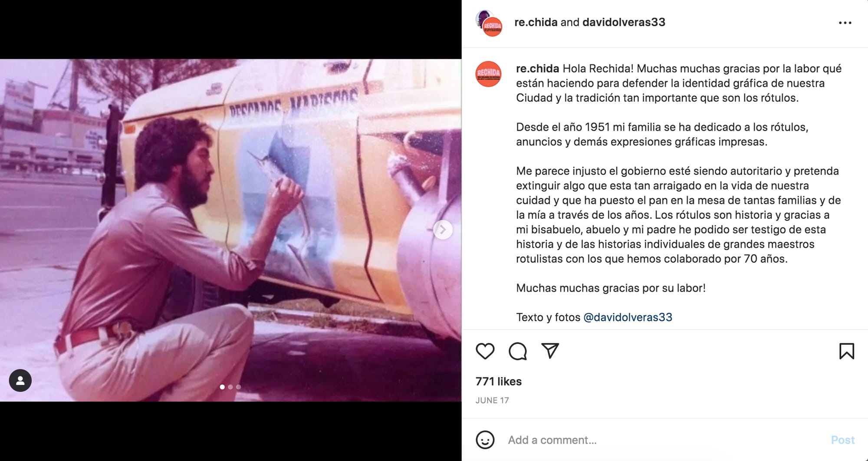Open the emoji picker smiley icon
This screenshot has height=461, width=868.
pos(485,440)
